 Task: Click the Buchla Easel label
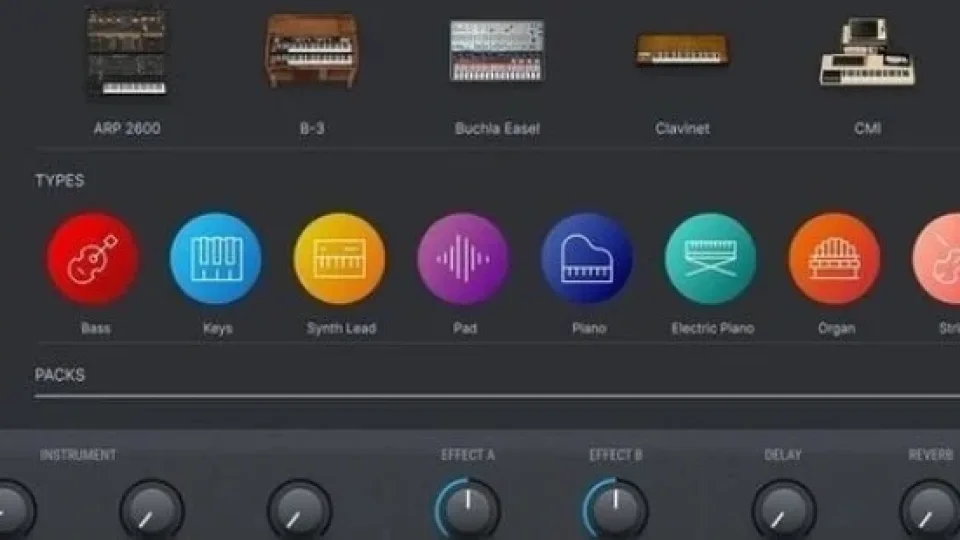497,129
